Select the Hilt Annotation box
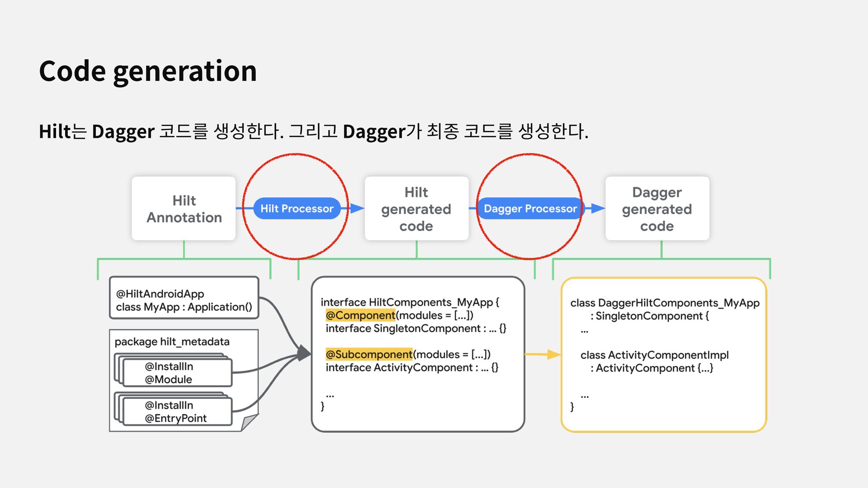Viewport: 868px width, 488px height. click(x=184, y=208)
